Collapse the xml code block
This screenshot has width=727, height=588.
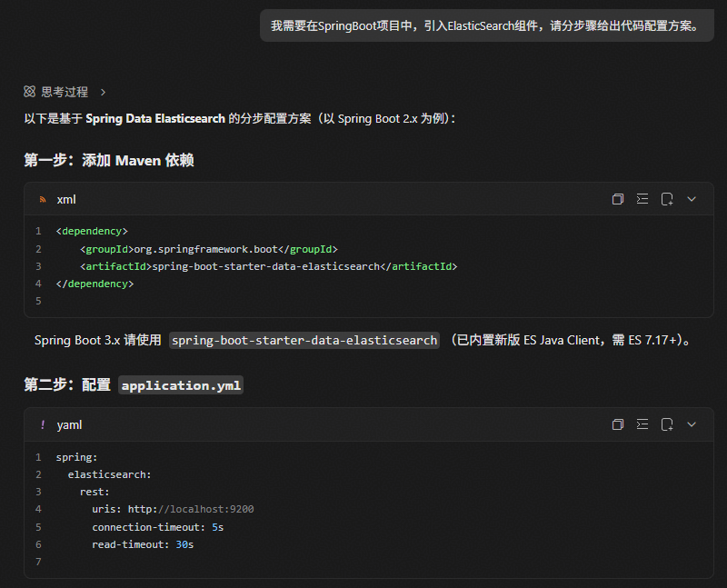click(692, 199)
